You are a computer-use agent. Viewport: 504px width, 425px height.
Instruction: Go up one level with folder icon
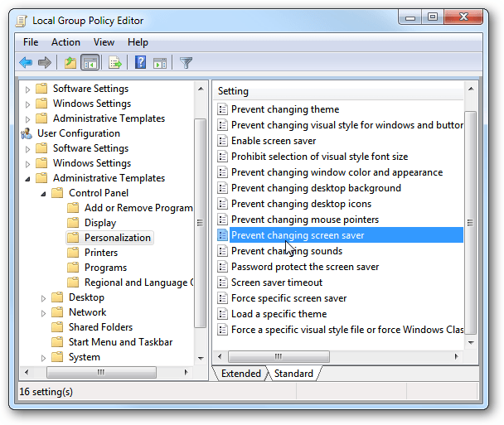click(x=70, y=62)
